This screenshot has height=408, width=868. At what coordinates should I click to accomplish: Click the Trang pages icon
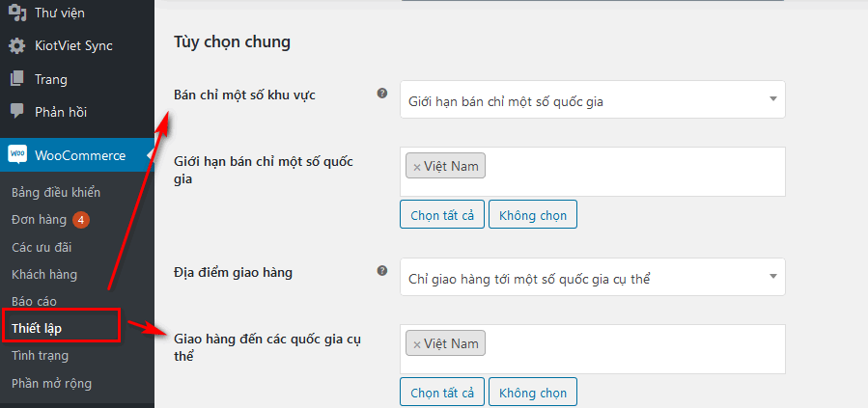[x=16, y=79]
